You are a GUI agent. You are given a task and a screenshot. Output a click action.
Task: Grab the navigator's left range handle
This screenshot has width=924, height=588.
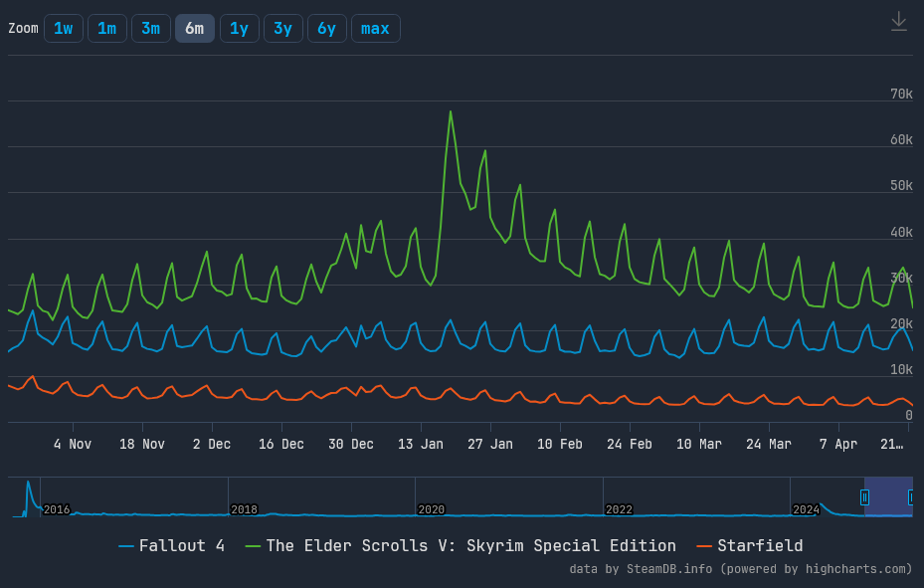click(864, 497)
